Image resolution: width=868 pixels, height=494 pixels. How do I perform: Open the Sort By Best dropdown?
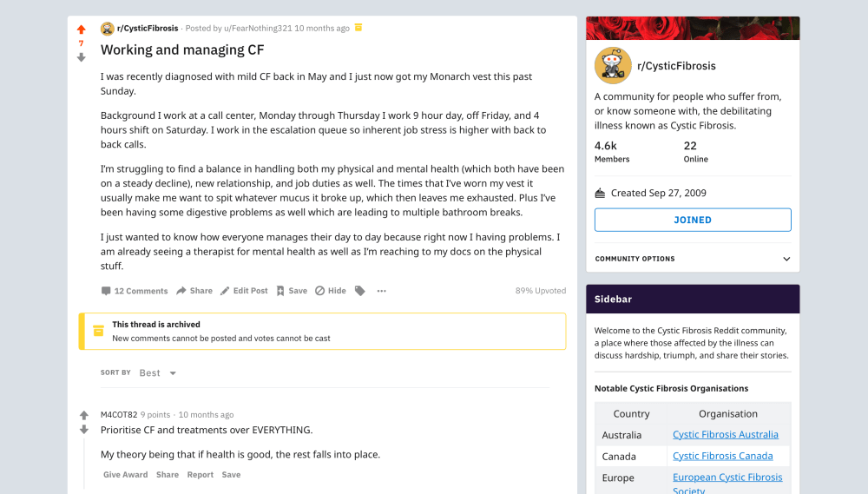[x=158, y=372]
